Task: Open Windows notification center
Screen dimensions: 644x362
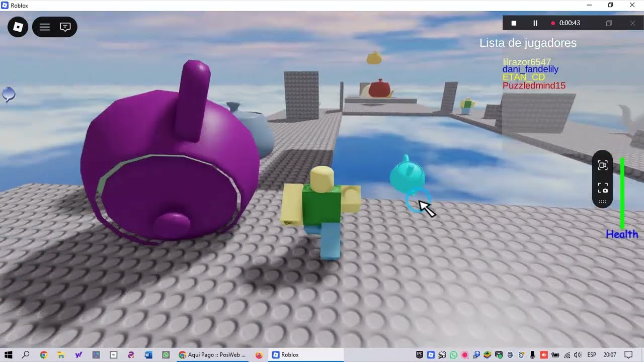Action: (x=628, y=355)
